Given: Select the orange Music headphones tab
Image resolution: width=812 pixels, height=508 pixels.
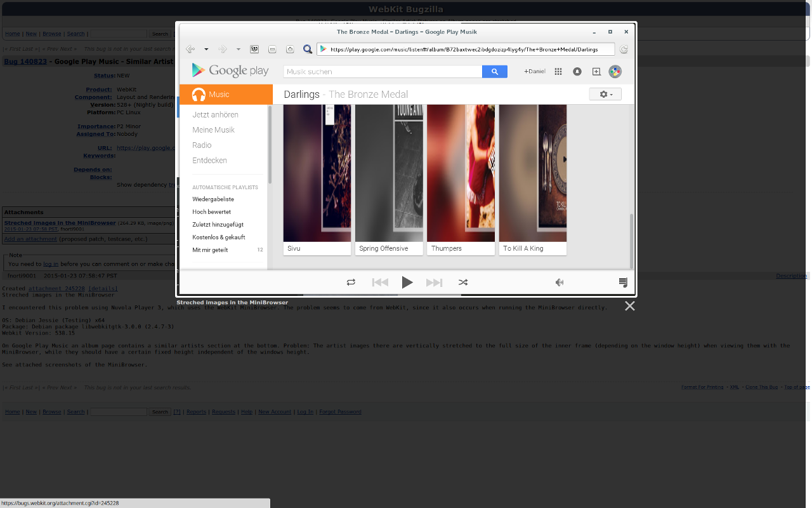Looking at the screenshot, I should tap(226, 94).
